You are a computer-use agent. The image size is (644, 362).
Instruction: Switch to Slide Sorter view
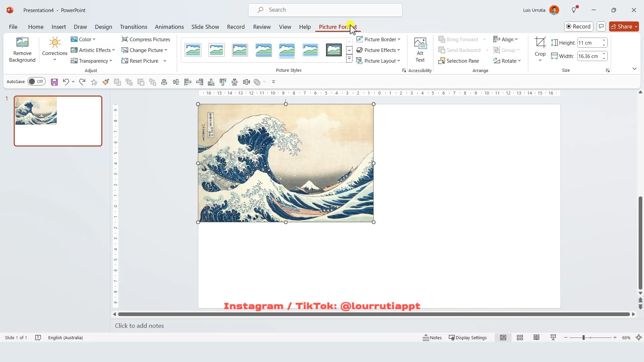[520, 338]
